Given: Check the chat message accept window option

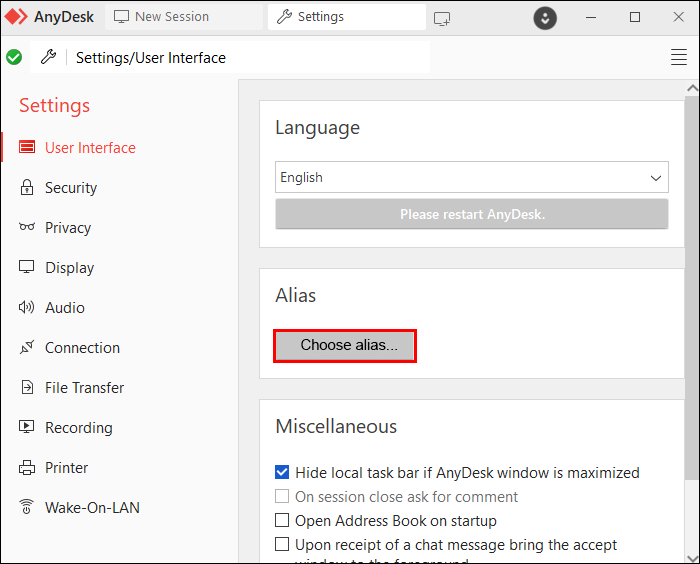Looking at the screenshot, I should pyautogui.click(x=283, y=545).
